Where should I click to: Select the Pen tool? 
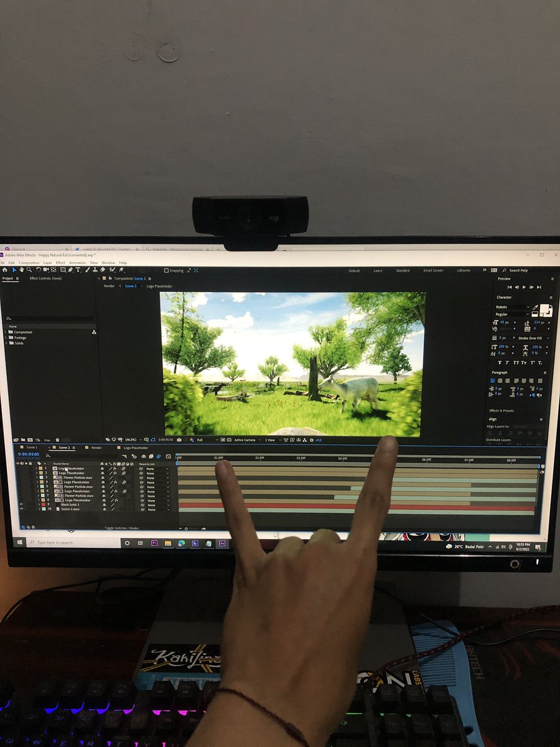(70, 270)
